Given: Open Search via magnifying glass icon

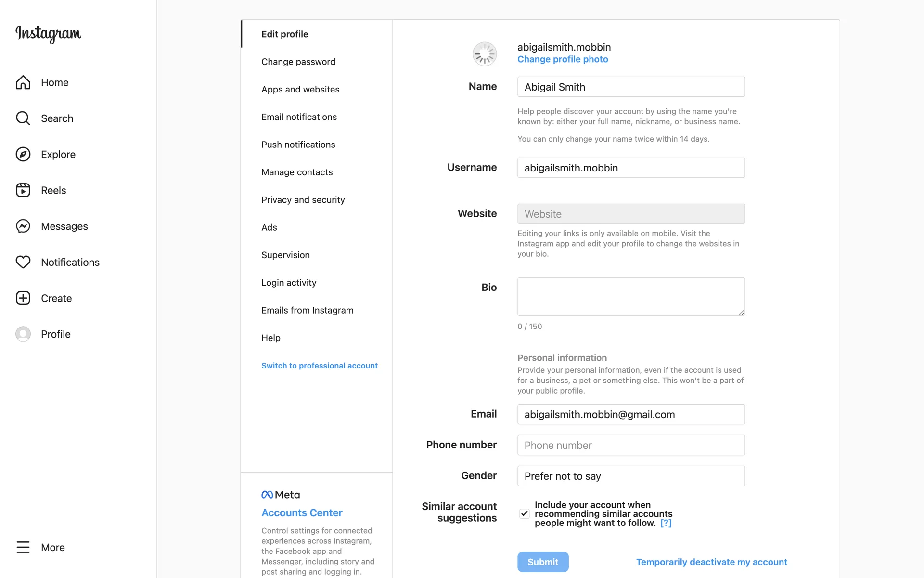Looking at the screenshot, I should pos(23,118).
